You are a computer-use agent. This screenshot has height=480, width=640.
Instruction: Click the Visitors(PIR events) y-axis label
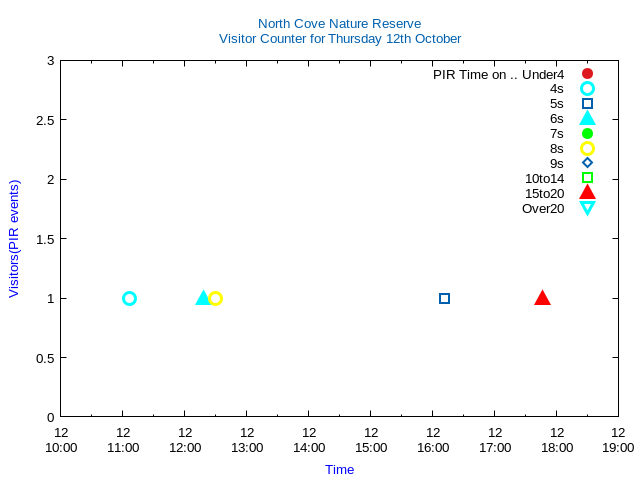14,238
